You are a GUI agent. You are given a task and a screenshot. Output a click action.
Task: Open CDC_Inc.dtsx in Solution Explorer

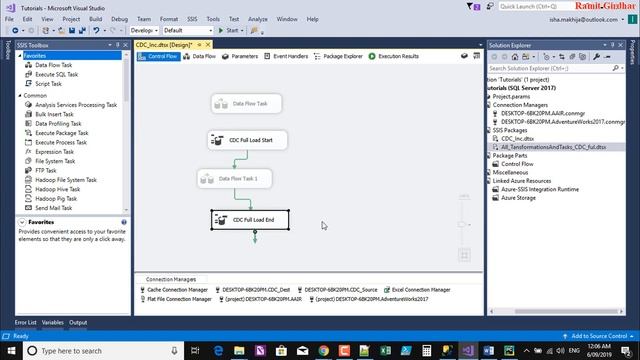pyautogui.click(x=518, y=139)
